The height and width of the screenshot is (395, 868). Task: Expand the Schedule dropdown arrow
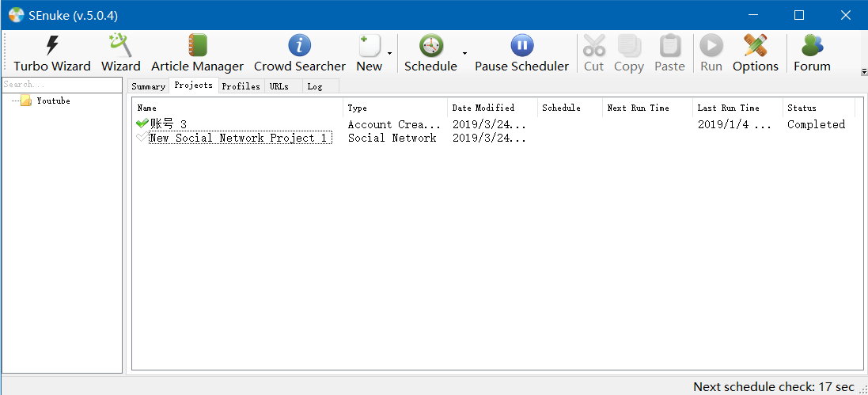pos(464,53)
